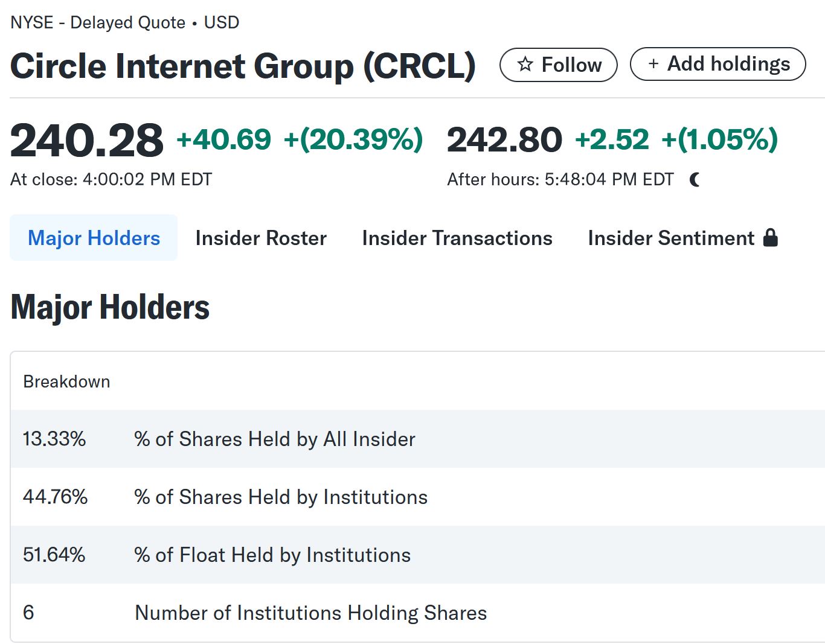Click the Breakdown table header

coord(66,381)
